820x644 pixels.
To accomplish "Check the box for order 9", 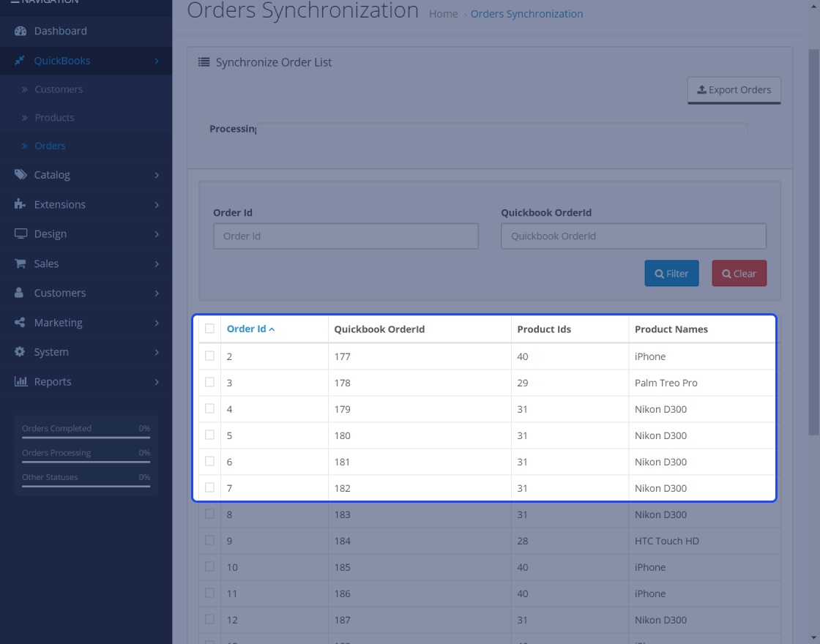I will [209, 540].
